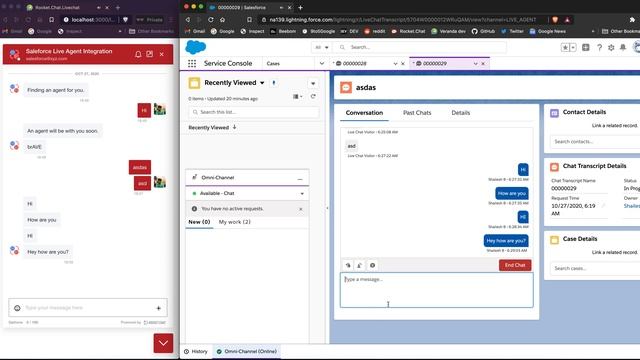Click the plus attachment icon in Livechat input

click(x=158, y=308)
